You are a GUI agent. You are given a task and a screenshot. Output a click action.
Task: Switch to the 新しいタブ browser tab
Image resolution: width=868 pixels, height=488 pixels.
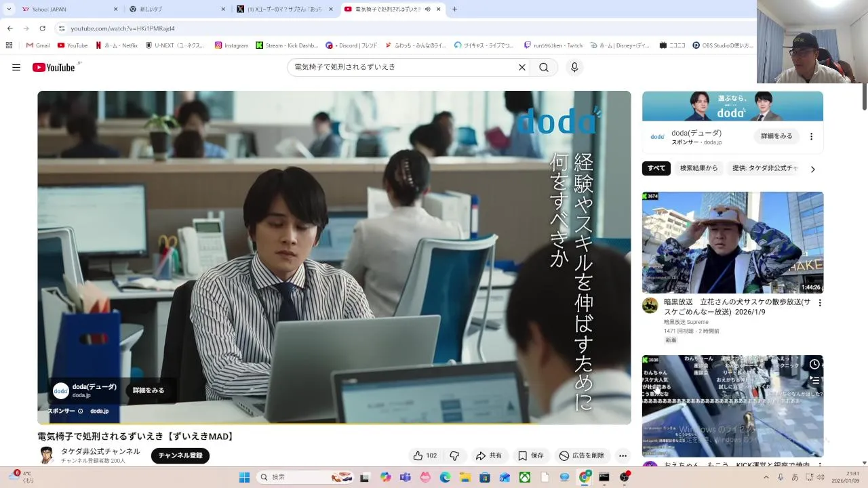(176, 9)
